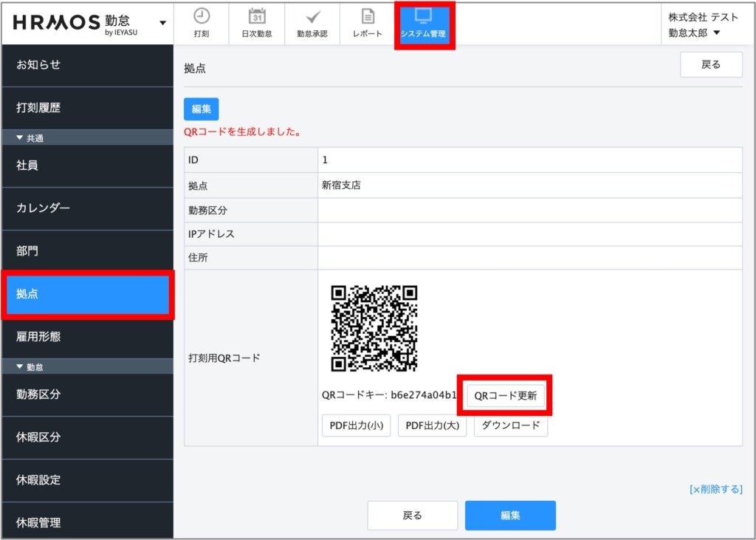Open 社員 from the sidebar menu
The image size is (756, 540).
point(86,165)
